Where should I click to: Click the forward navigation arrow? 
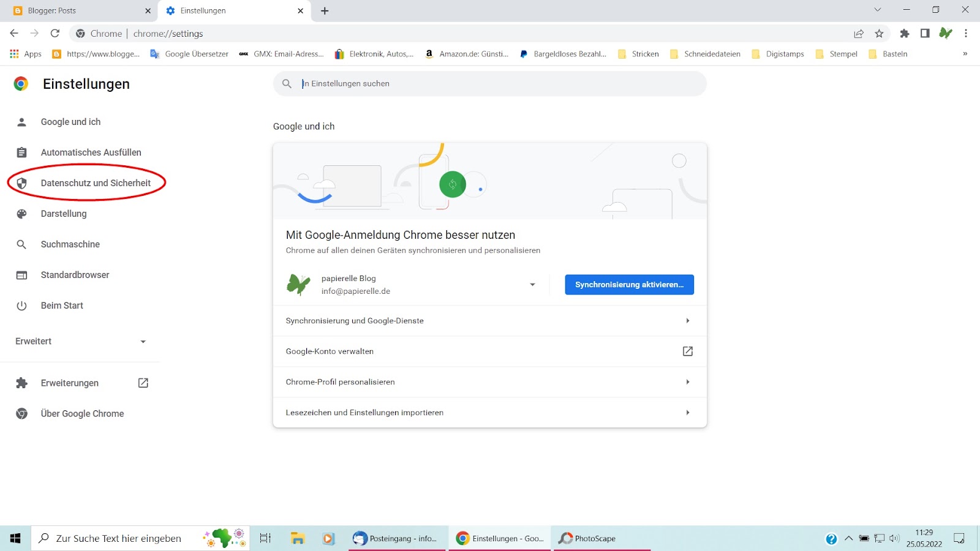[34, 33]
